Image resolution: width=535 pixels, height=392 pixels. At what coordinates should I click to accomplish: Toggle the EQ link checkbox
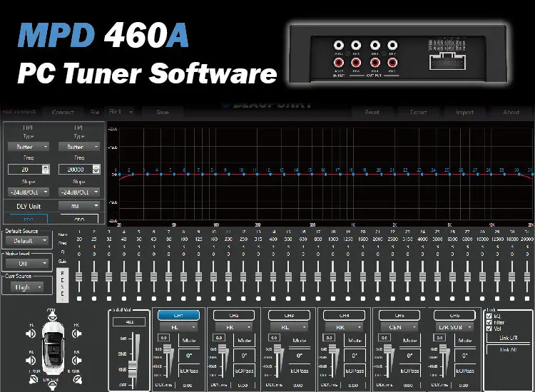coord(488,316)
